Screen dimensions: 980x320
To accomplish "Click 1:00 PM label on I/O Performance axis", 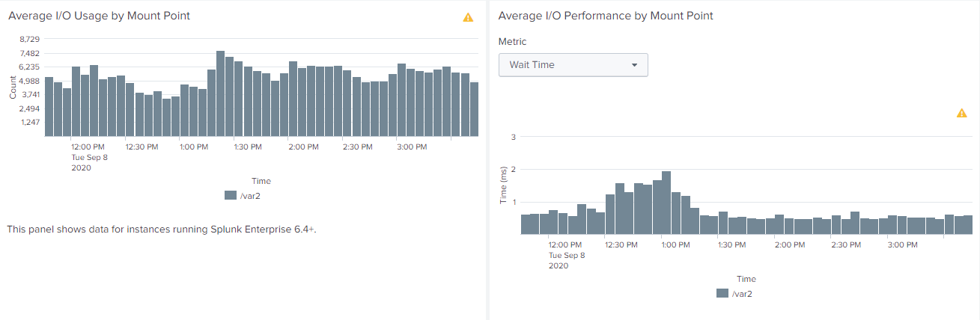I will coord(678,244).
